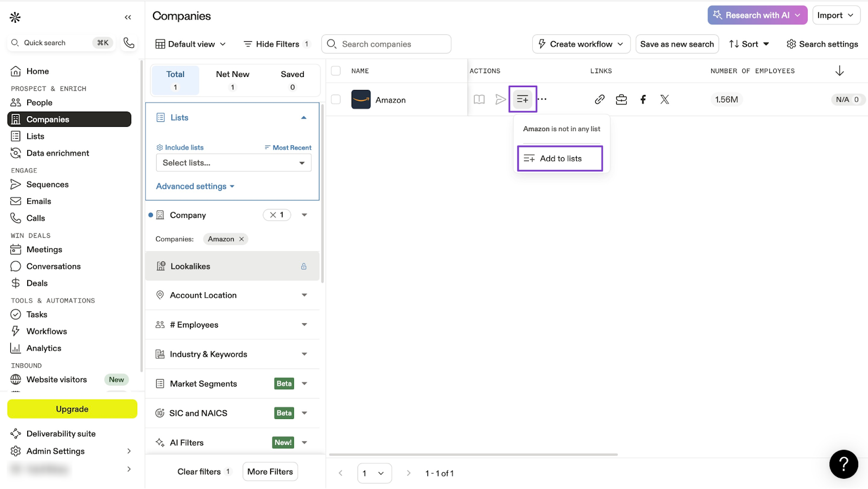Go to the previous results page
Viewport: 868px width, 489px height.
(341, 473)
